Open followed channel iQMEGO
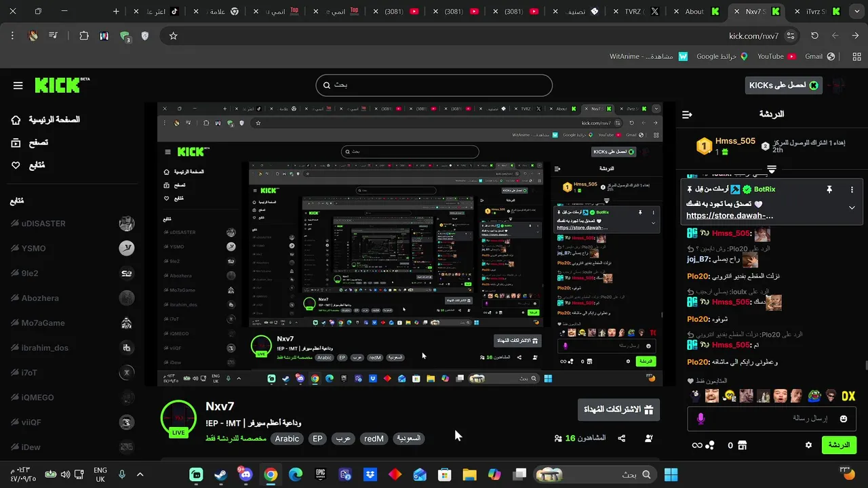 71,398
